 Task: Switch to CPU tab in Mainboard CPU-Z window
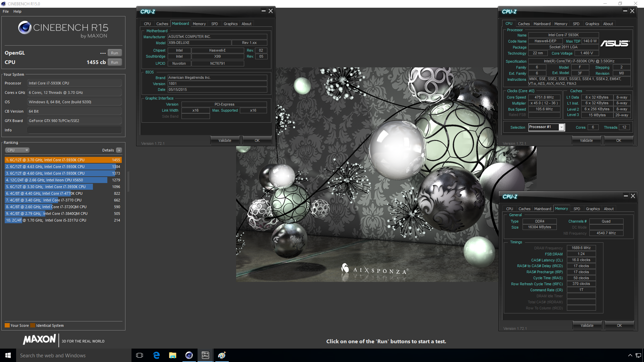[x=147, y=24]
